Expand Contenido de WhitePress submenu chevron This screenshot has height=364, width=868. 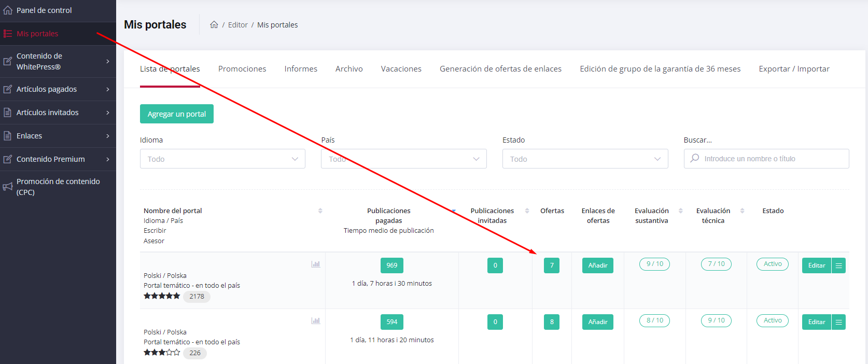pos(108,61)
